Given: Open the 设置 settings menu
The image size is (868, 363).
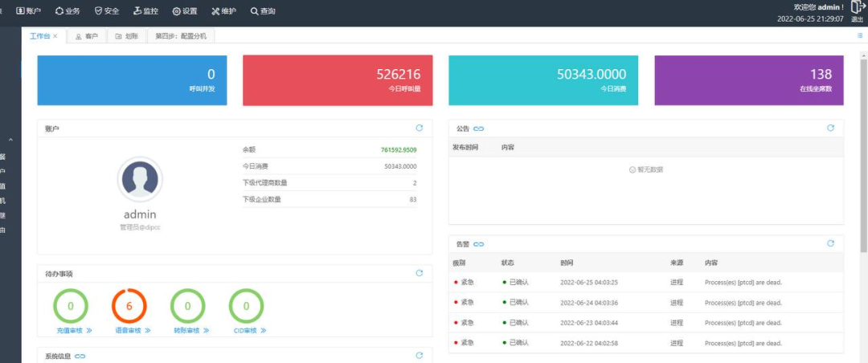Looking at the screenshot, I should tap(185, 11).
